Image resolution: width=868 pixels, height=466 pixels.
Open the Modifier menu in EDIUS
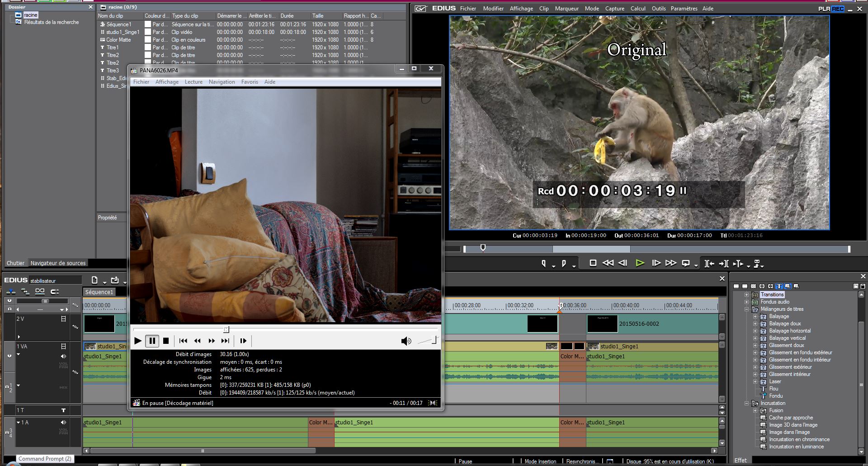pyautogui.click(x=493, y=9)
